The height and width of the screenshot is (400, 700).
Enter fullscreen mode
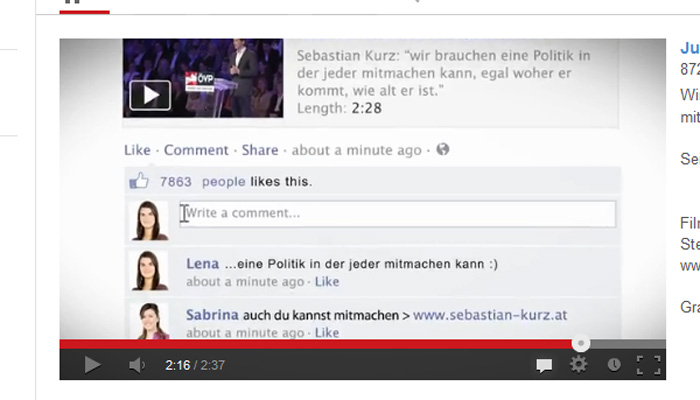coord(649,365)
